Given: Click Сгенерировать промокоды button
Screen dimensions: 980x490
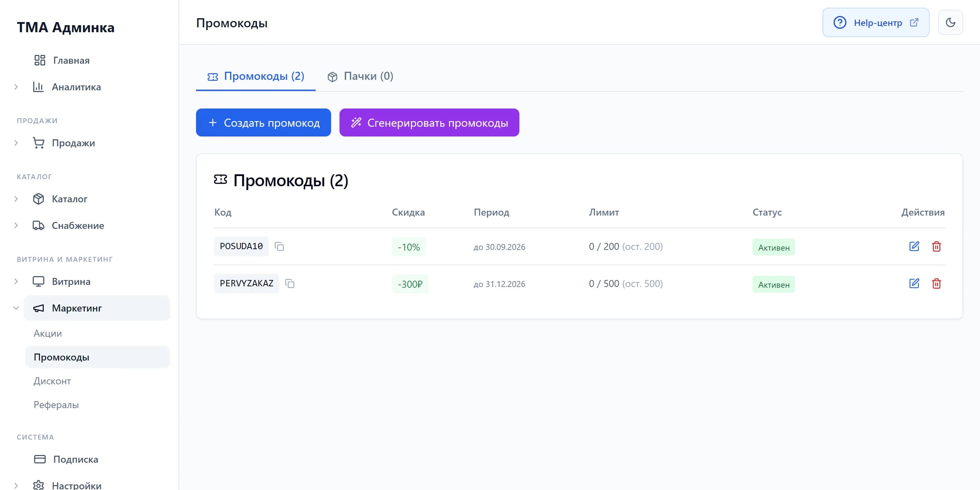Looking at the screenshot, I should tap(429, 122).
